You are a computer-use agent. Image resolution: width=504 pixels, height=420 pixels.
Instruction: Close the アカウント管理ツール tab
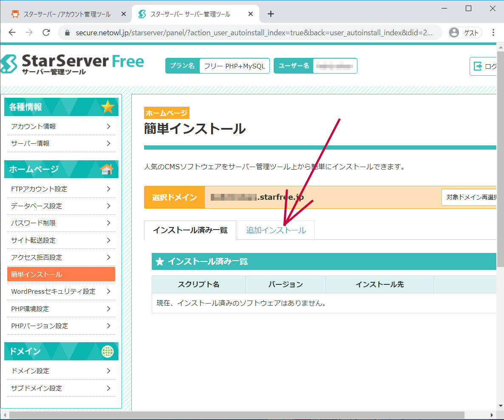coord(123,14)
